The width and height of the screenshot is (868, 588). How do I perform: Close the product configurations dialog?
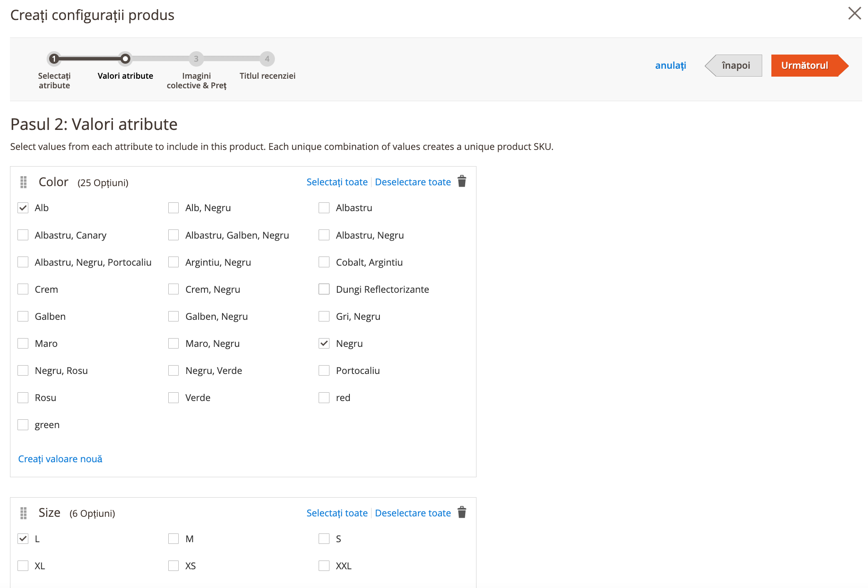pos(854,13)
